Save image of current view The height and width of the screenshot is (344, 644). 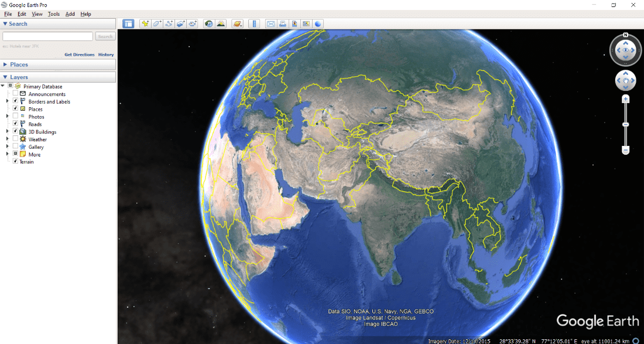tap(294, 24)
